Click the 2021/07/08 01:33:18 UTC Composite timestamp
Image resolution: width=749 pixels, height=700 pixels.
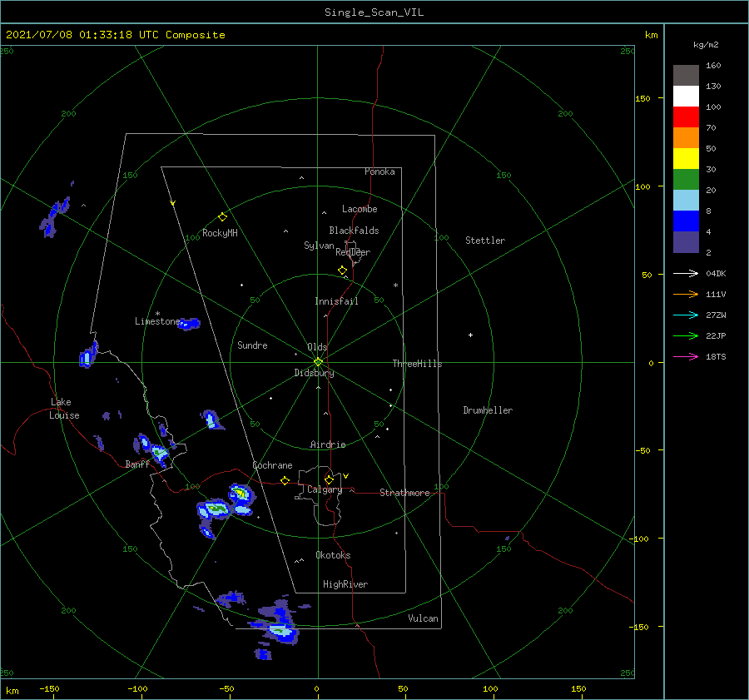pos(115,35)
